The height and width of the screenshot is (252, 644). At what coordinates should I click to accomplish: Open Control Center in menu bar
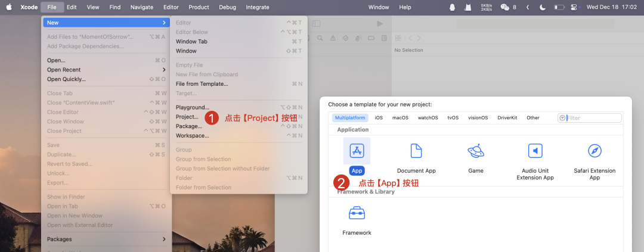574,7
